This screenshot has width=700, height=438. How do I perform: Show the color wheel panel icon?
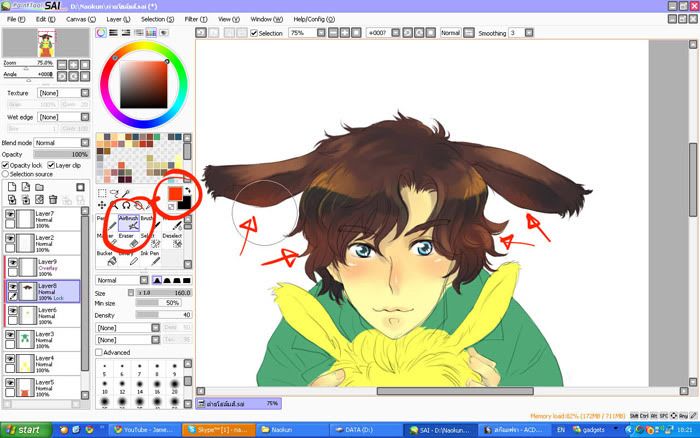pos(101,32)
